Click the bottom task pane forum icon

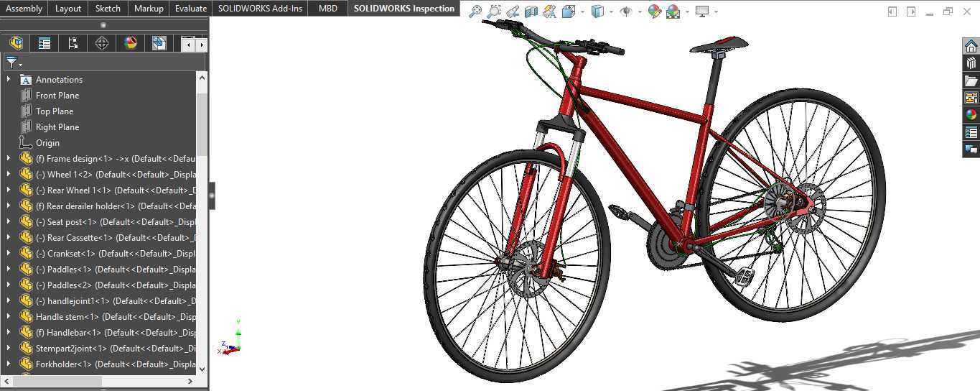pos(971,149)
